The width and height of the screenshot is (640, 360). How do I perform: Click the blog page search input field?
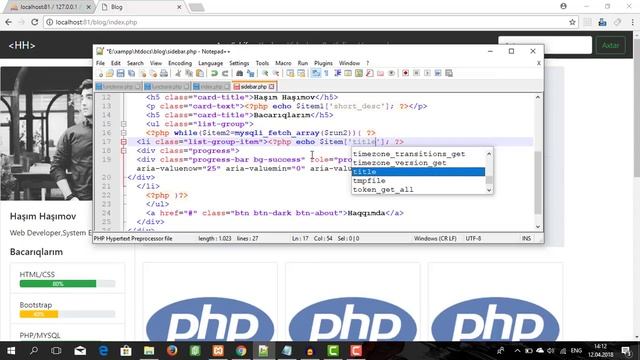click(545, 45)
